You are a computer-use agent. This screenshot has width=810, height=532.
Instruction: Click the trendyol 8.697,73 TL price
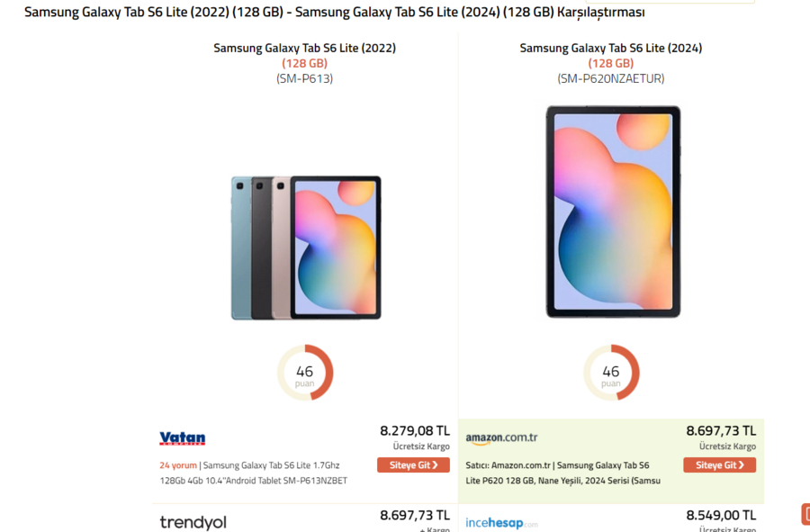click(x=414, y=516)
